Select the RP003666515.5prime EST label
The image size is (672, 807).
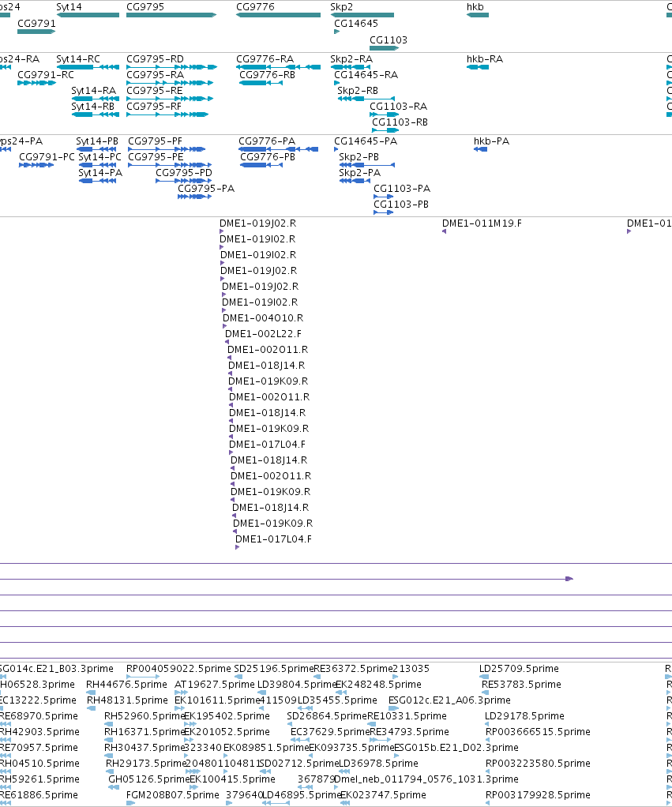[538, 732]
